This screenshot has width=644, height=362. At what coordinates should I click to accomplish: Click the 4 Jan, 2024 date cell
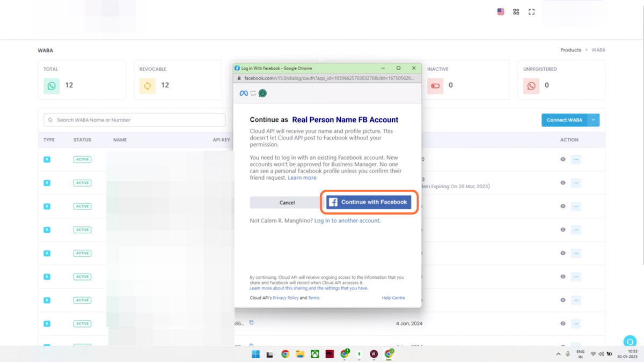point(409,323)
